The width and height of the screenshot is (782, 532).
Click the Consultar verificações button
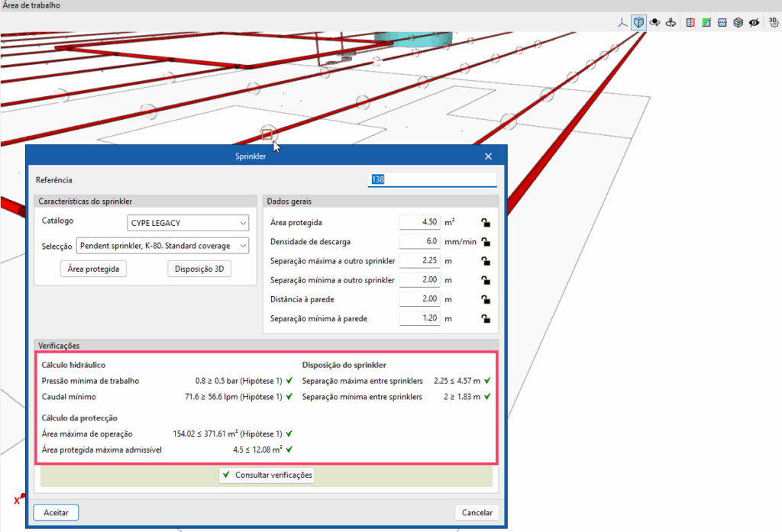267,475
